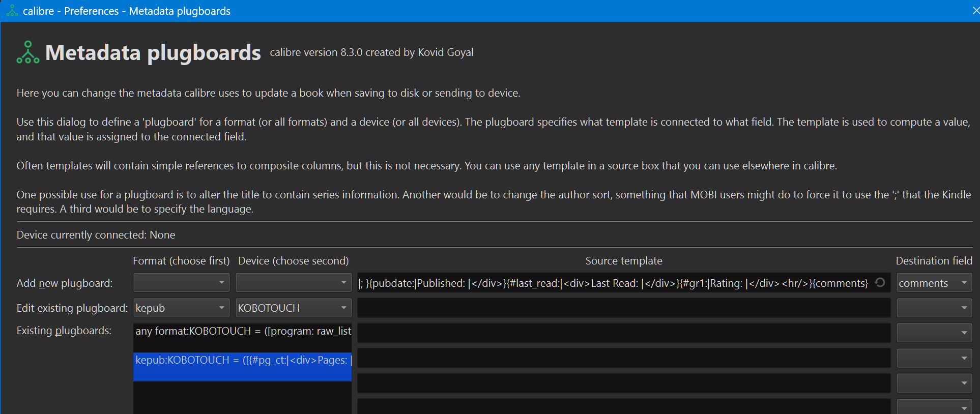The height and width of the screenshot is (414, 980).
Task: Open the third row destination field dropdown
Action: (934, 333)
